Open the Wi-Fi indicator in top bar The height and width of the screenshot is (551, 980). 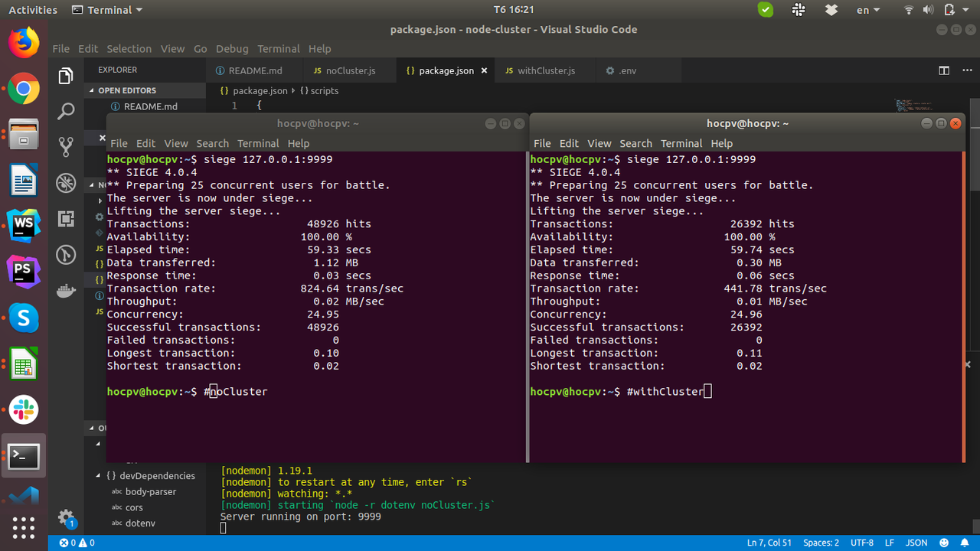point(909,10)
